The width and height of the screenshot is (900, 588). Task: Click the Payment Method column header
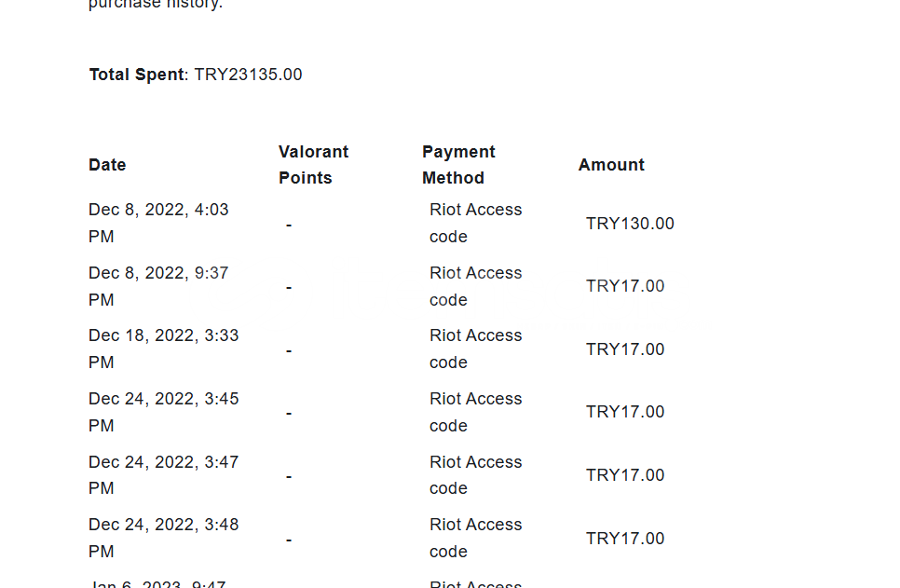[x=458, y=165]
